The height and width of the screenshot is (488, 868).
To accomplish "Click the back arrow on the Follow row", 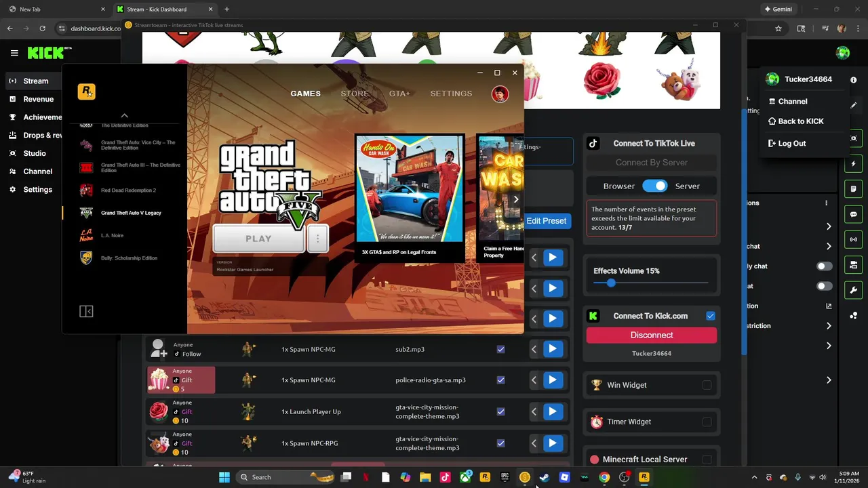I will (x=534, y=349).
